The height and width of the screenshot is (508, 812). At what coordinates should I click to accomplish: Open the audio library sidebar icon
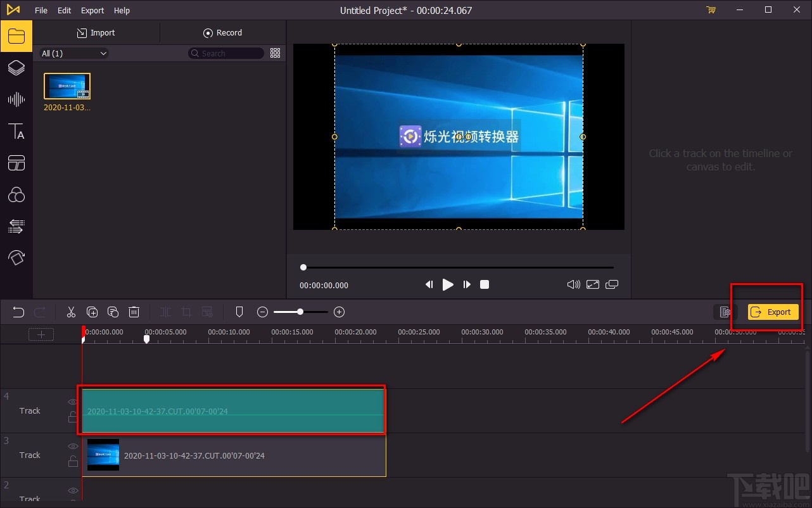coord(16,99)
